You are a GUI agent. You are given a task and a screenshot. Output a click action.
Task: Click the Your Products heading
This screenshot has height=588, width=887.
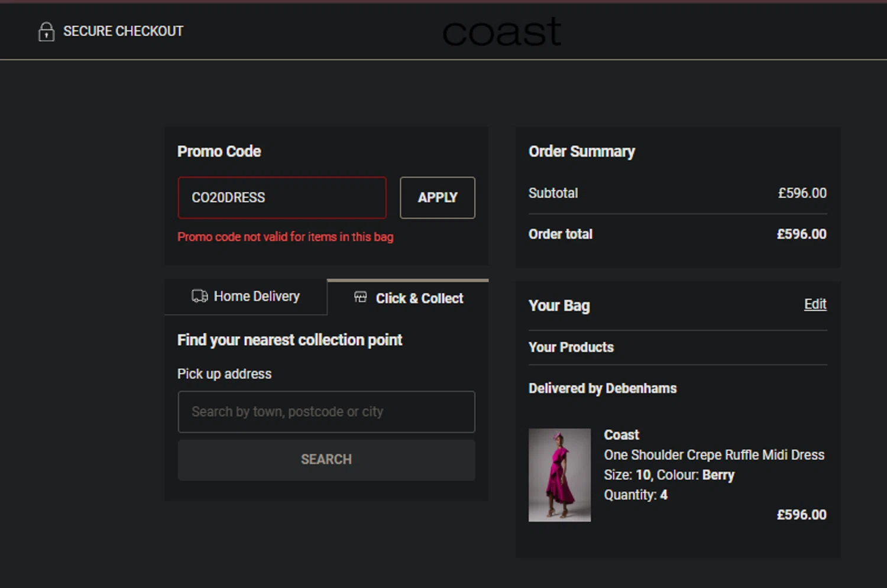(571, 347)
